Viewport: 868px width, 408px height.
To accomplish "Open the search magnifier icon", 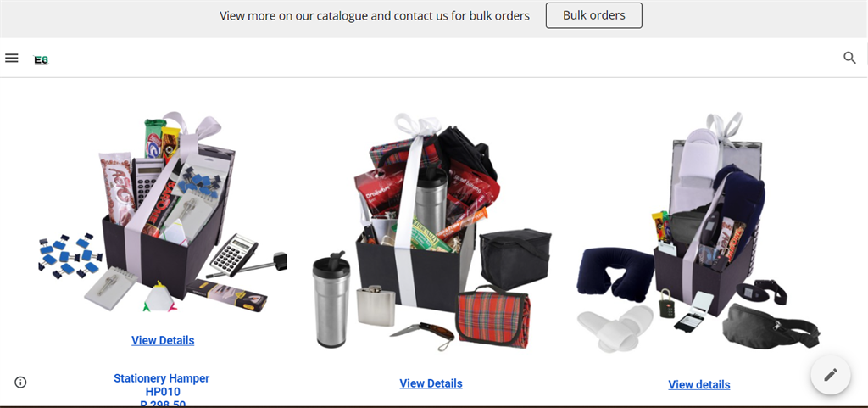I will (849, 58).
